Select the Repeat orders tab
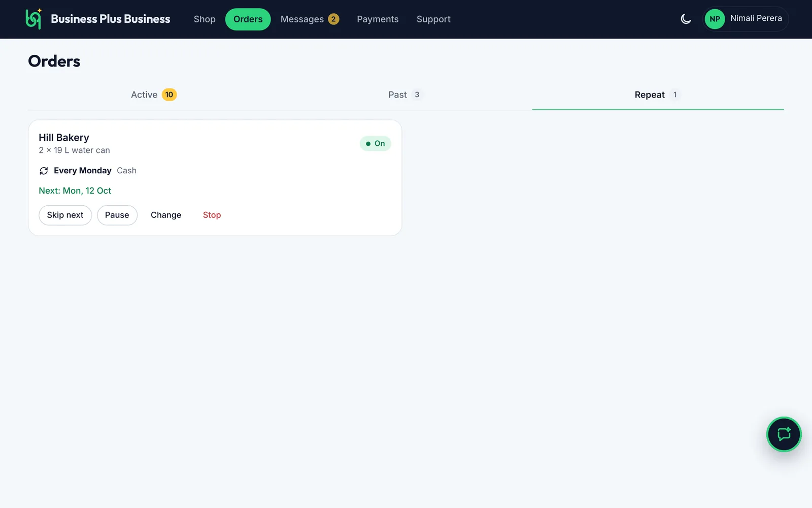This screenshot has height=508, width=812. [658, 95]
